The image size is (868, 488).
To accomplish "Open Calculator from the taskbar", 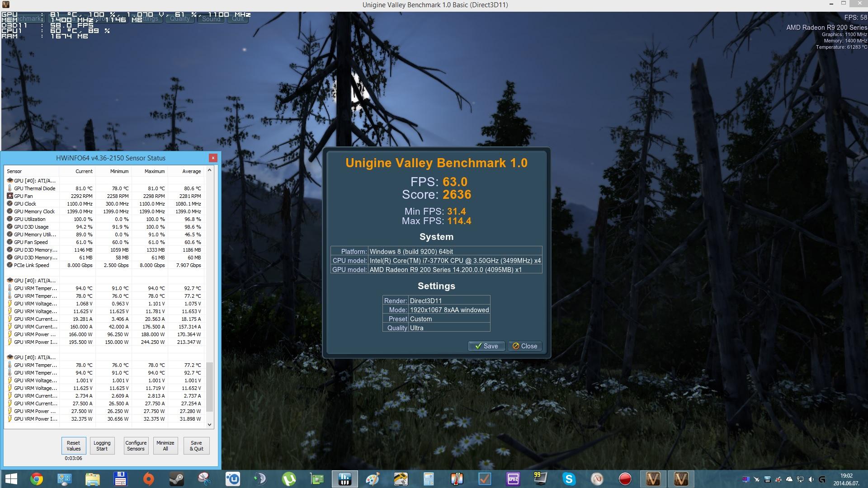I will tap(429, 479).
